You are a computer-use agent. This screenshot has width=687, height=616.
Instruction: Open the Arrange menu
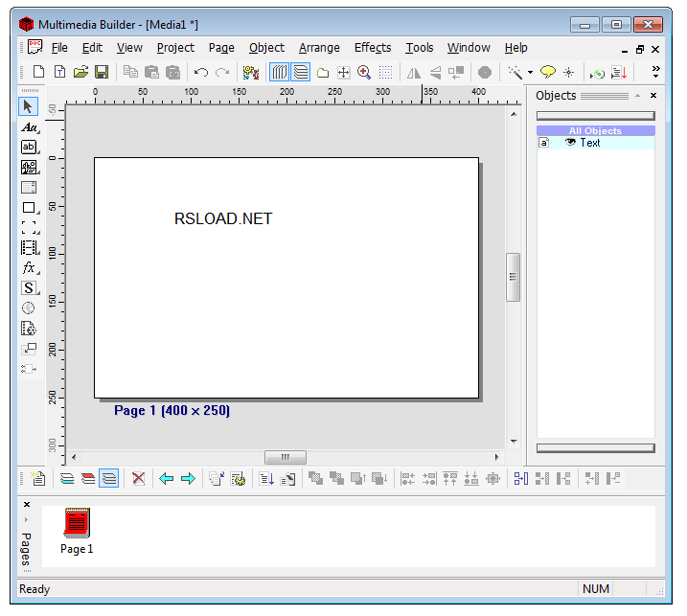point(319,47)
